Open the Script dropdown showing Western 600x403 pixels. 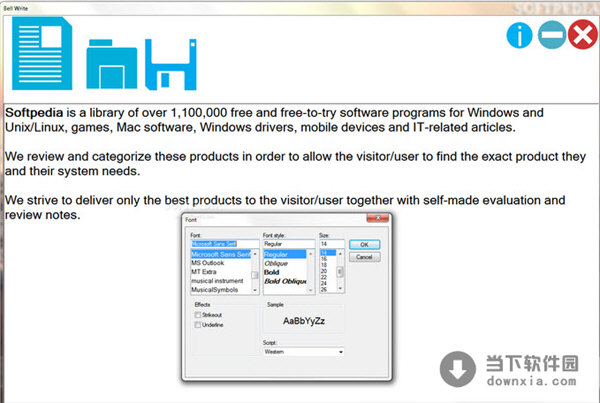(x=303, y=352)
